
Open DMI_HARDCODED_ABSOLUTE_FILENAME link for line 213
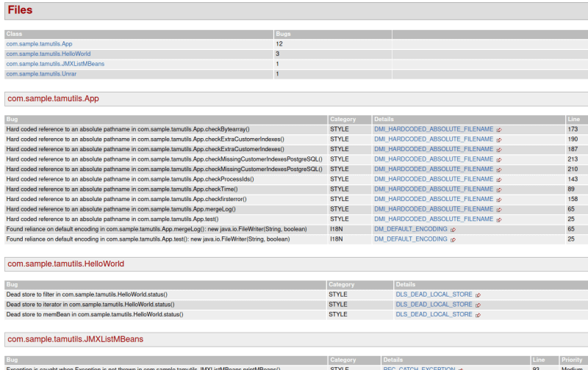point(434,159)
